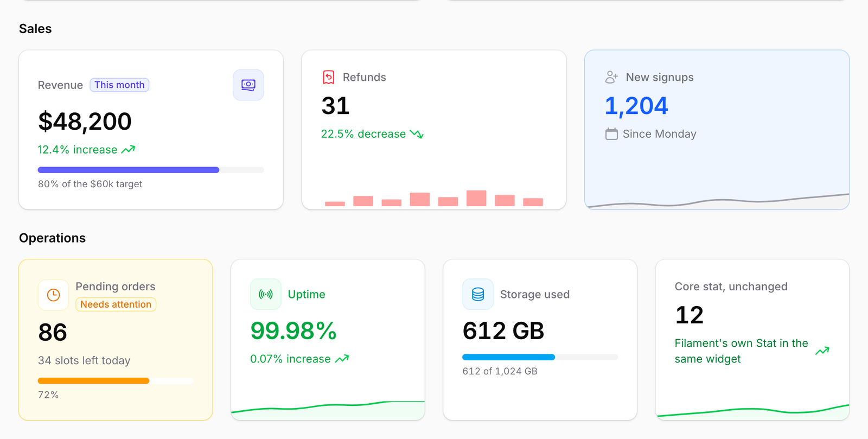Click the Needs attention badge
Viewport: 868px width, 439px height.
(116, 304)
